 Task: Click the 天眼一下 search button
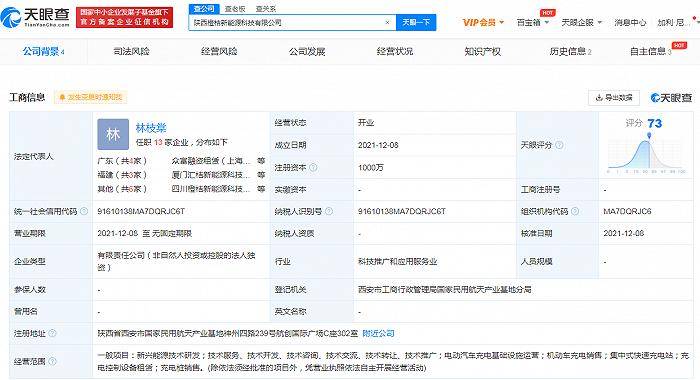(416, 22)
